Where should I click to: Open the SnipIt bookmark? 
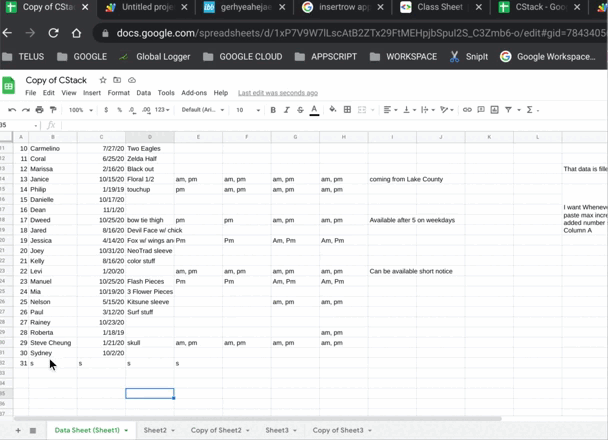pyautogui.click(x=468, y=57)
